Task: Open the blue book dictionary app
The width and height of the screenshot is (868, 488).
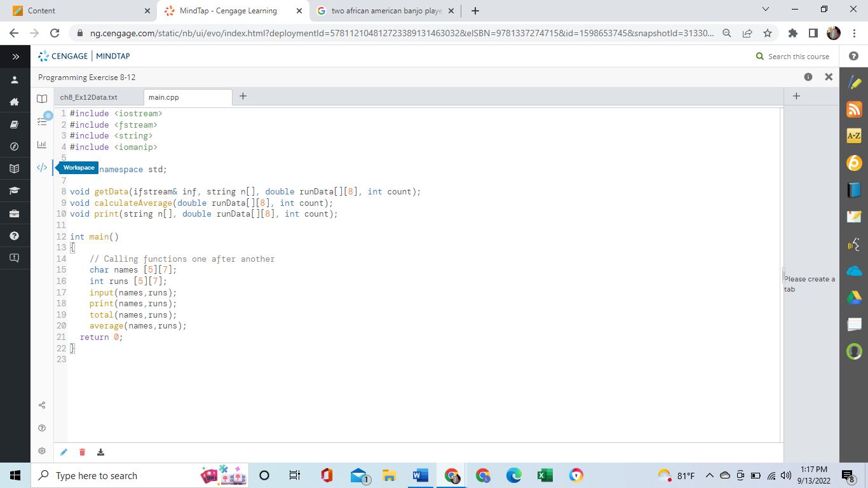Action: click(x=854, y=190)
